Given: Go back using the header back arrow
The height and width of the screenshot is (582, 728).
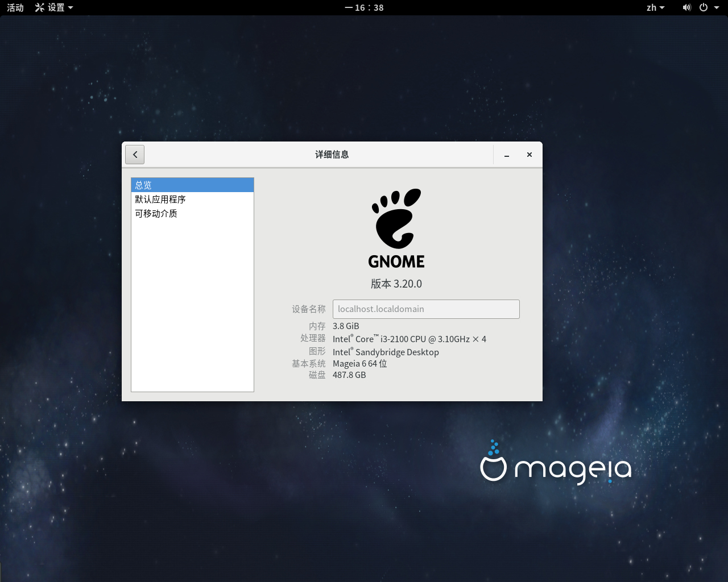Looking at the screenshot, I should (135, 155).
